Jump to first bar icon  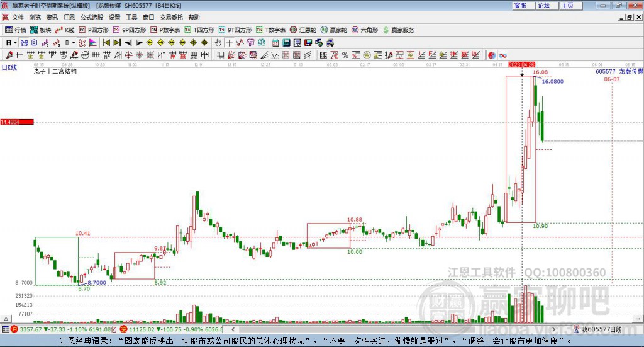click(106, 43)
